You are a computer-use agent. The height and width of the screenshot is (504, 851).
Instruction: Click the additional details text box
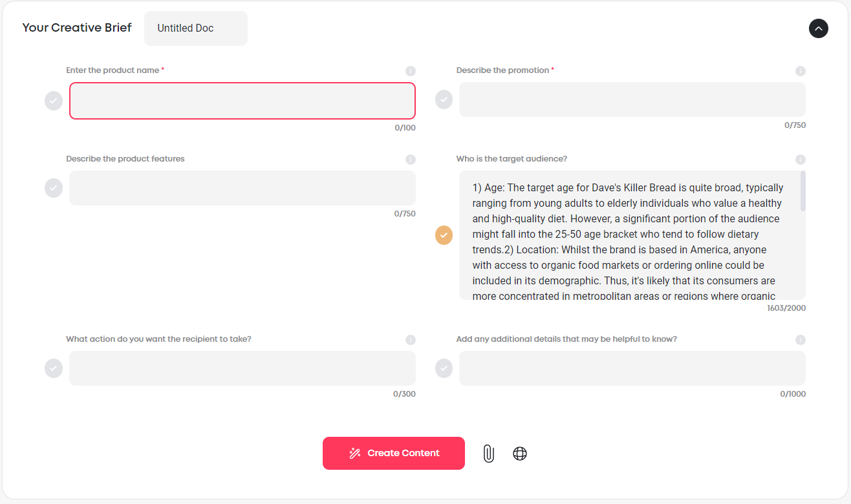coord(632,368)
